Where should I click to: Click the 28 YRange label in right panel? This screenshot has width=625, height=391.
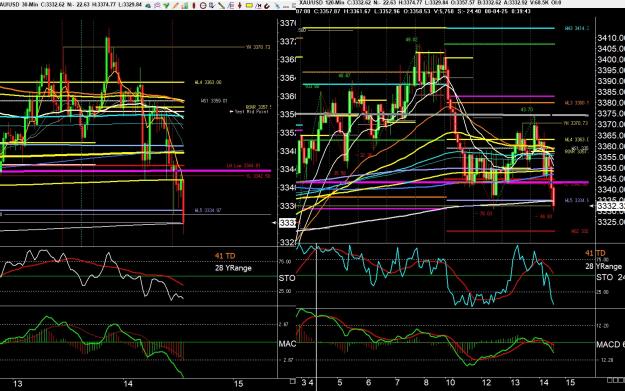tap(603, 266)
